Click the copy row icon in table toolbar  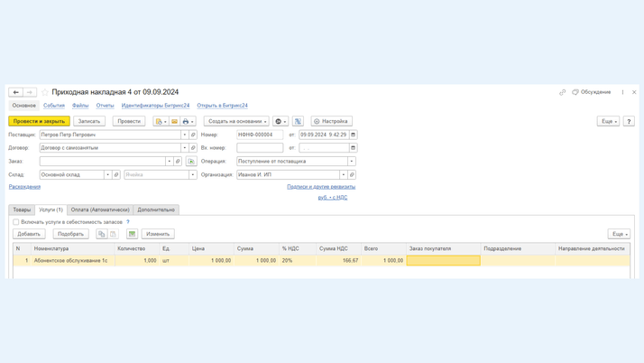tap(101, 234)
